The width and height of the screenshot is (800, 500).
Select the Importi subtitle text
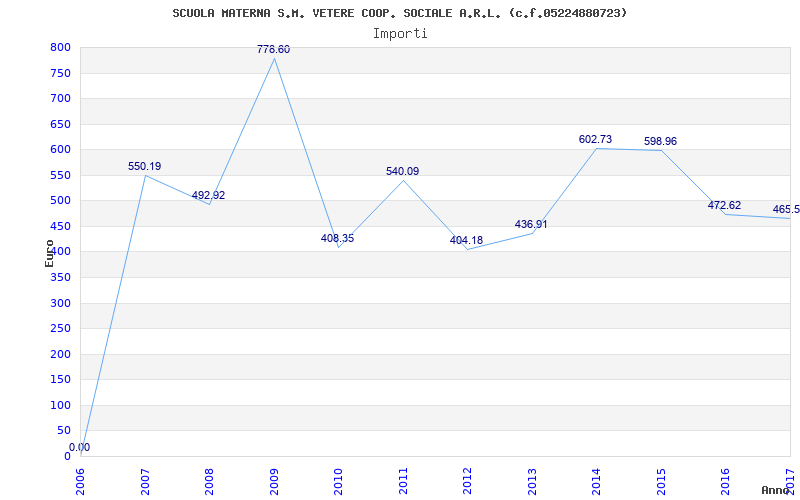(400, 34)
